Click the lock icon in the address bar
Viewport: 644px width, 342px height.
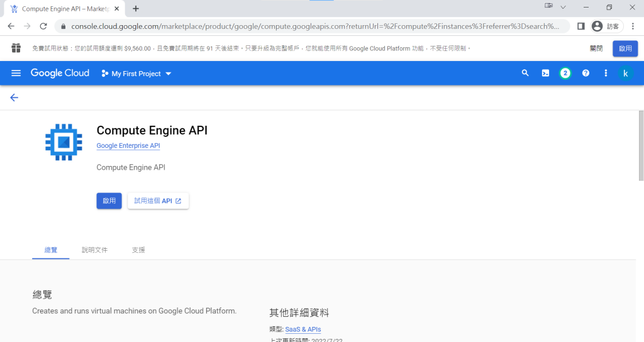[x=63, y=26]
